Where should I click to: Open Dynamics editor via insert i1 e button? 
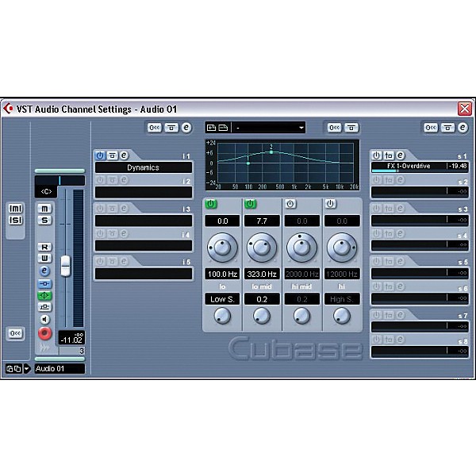[x=124, y=155]
